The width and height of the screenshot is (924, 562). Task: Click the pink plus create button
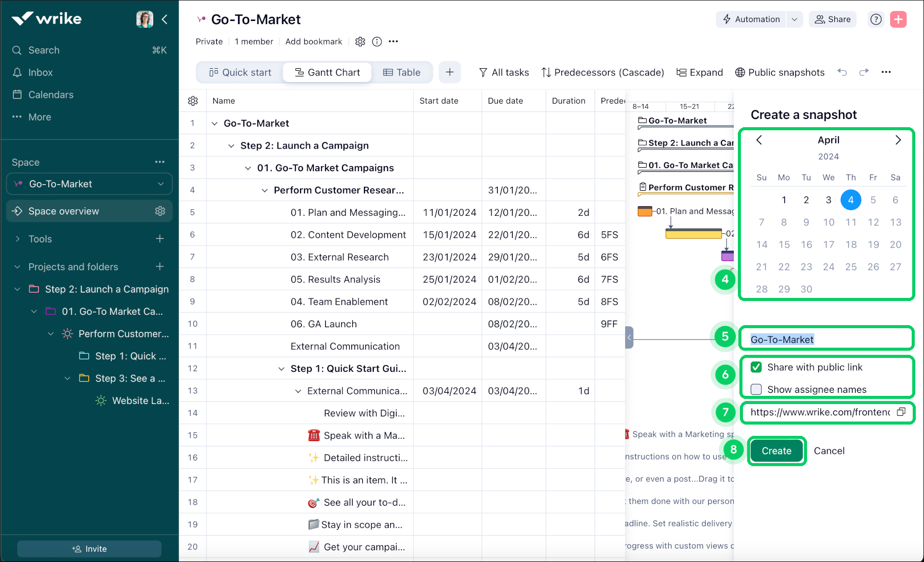coord(898,19)
